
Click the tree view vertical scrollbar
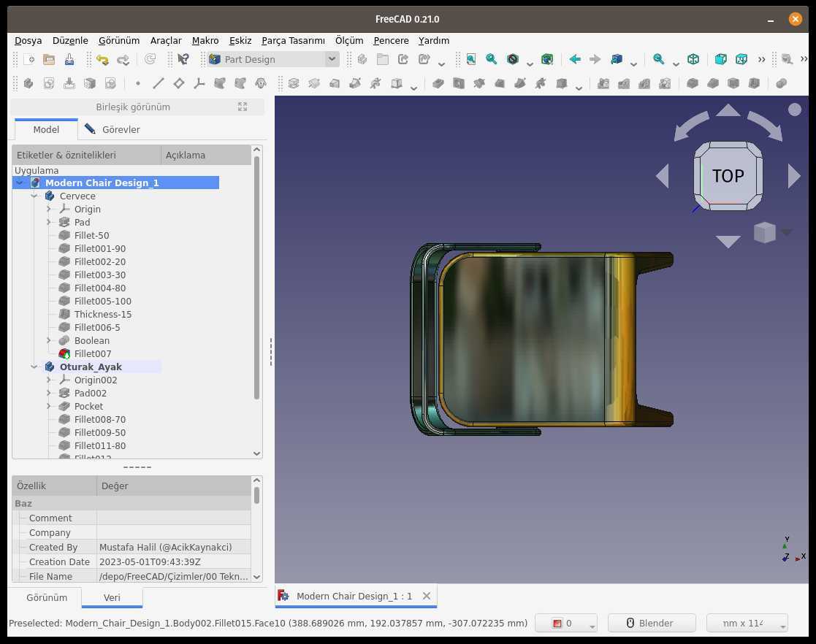256,277
